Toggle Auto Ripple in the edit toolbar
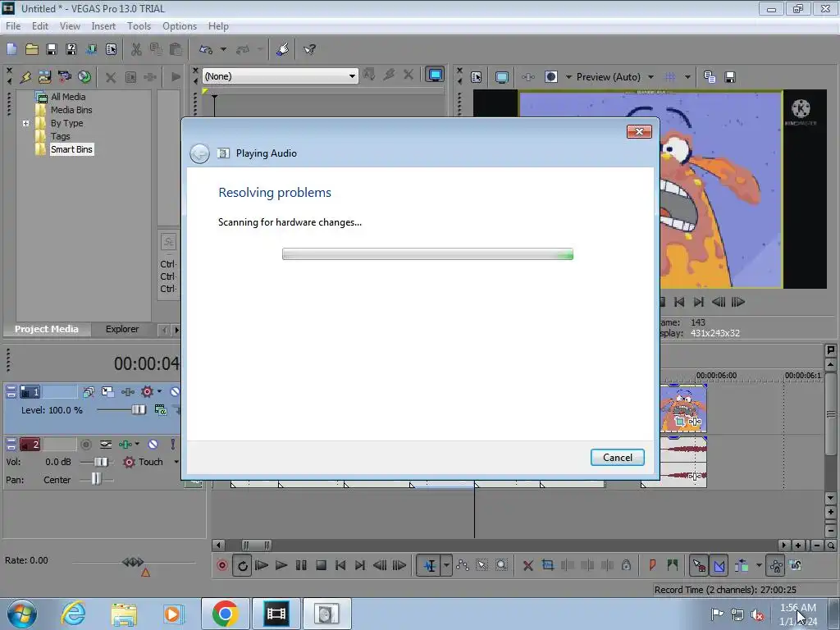 [x=742, y=565]
